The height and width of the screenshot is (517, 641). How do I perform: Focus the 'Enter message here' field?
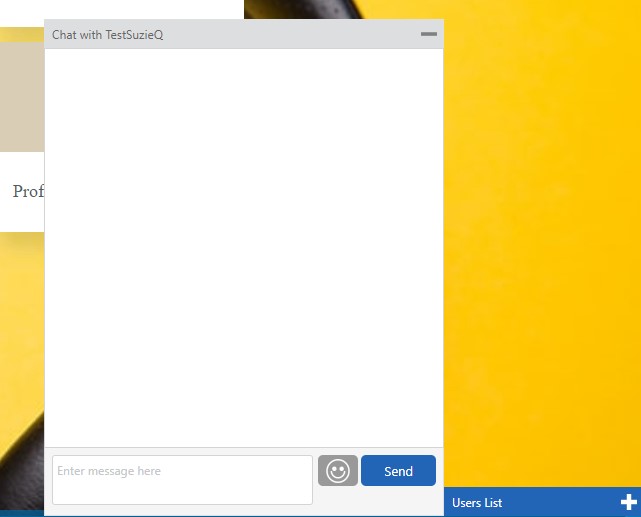point(182,480)
